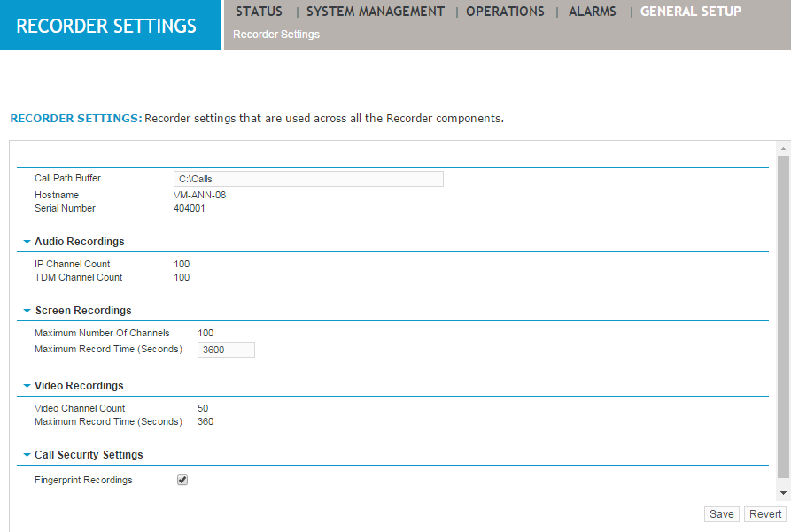Viewport: 791px width, 532px height.
Task: View the ALARMS section
Action: (x=592, y=12)
